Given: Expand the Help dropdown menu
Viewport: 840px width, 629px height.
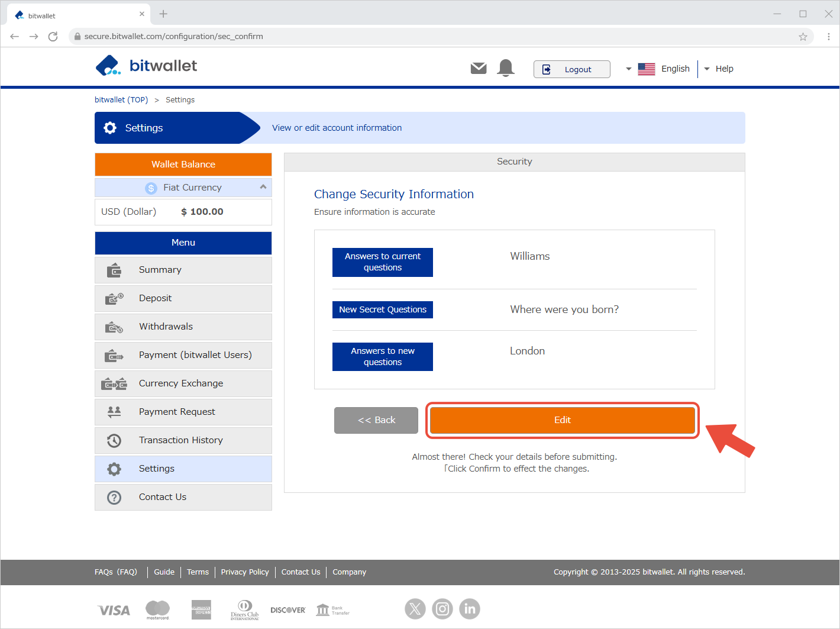Looking at the screenshot, I should pyautogui.click(x=719, y=69).
